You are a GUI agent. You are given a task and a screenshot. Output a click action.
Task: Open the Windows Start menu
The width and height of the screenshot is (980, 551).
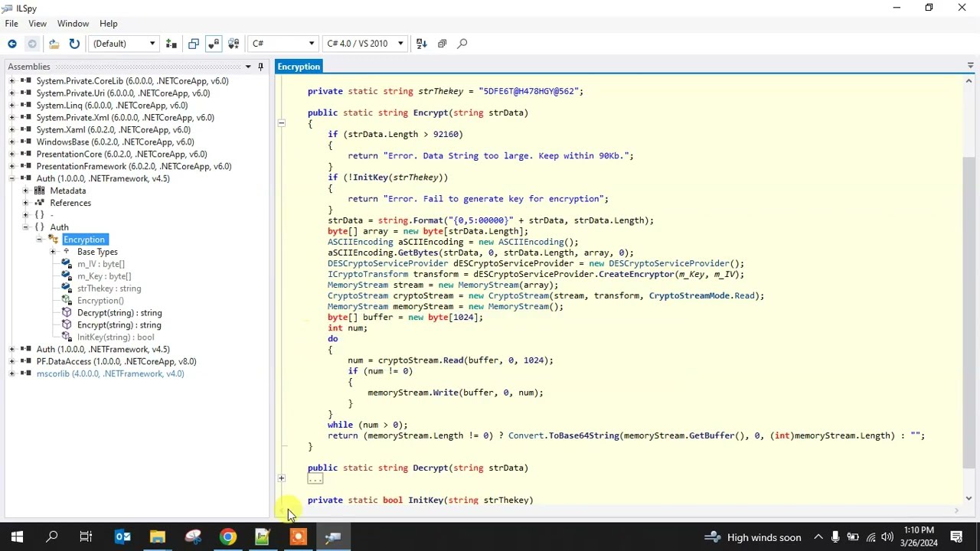coord(17,537)
